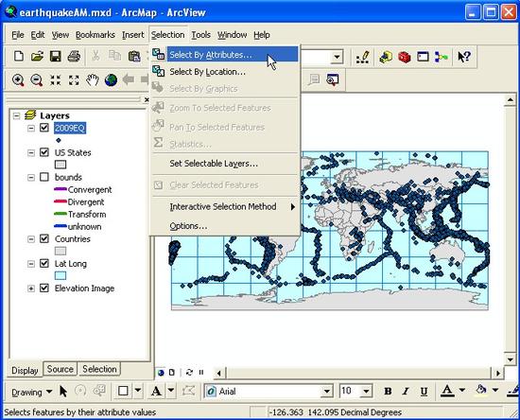
Task: Collapse the Countries layer legend
Action: pos(31,239)
